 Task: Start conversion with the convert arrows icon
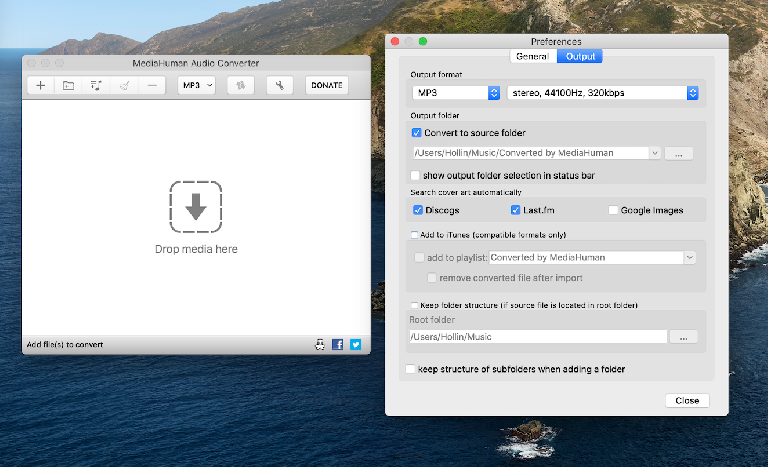tap(240, 85)
